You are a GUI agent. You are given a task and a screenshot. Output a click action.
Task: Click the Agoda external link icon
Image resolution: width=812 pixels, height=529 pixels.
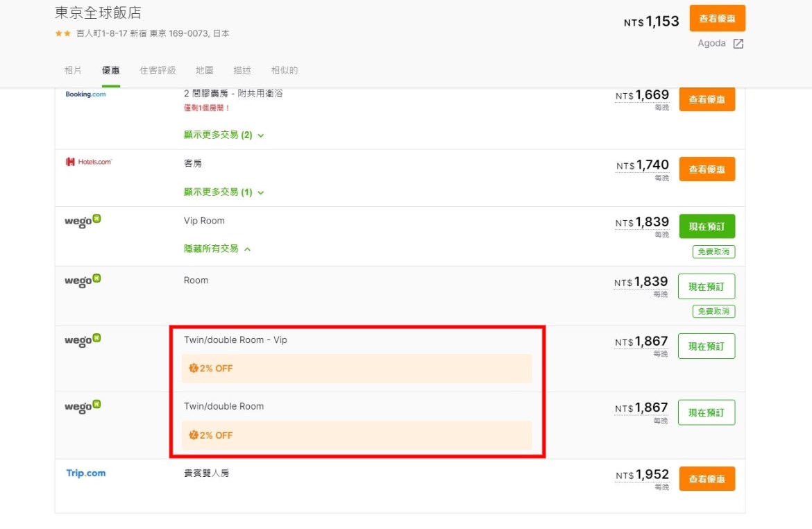[738, 44]
